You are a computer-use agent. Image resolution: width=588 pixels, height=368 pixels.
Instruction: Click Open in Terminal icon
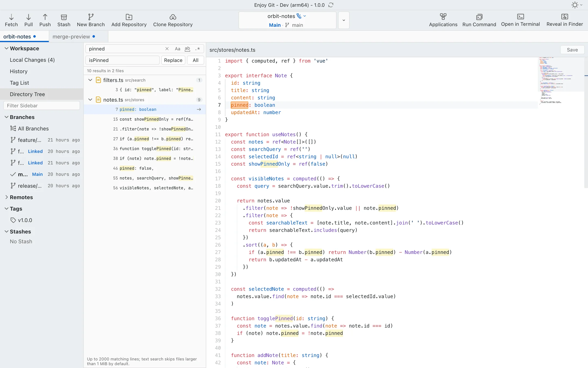pos(520,17)
